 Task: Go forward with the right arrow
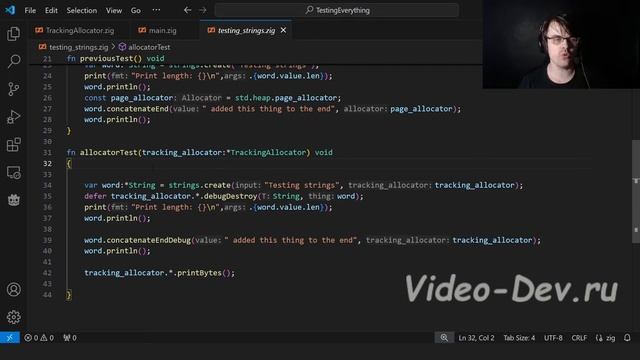203,10
